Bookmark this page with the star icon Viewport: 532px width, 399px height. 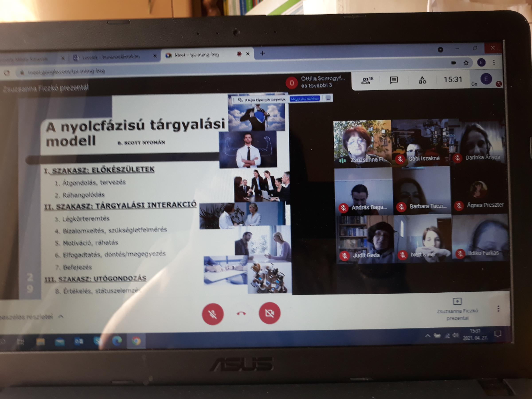point(466,63)
